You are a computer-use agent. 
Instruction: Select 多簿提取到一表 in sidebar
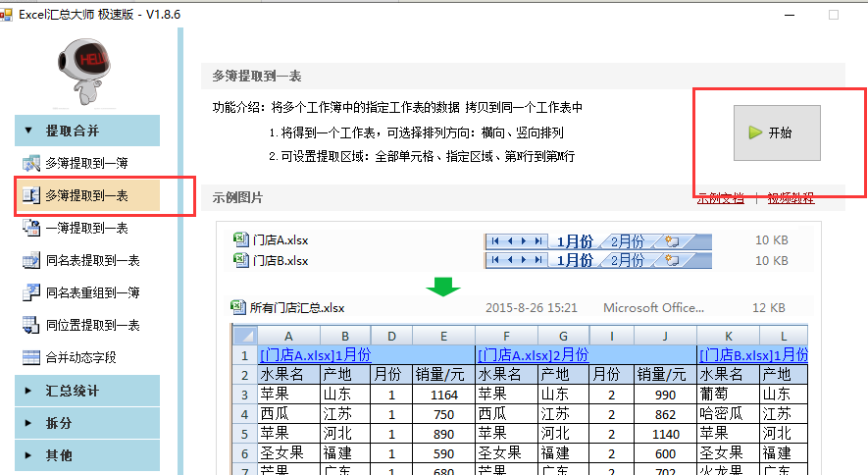[x=87, y=195]
